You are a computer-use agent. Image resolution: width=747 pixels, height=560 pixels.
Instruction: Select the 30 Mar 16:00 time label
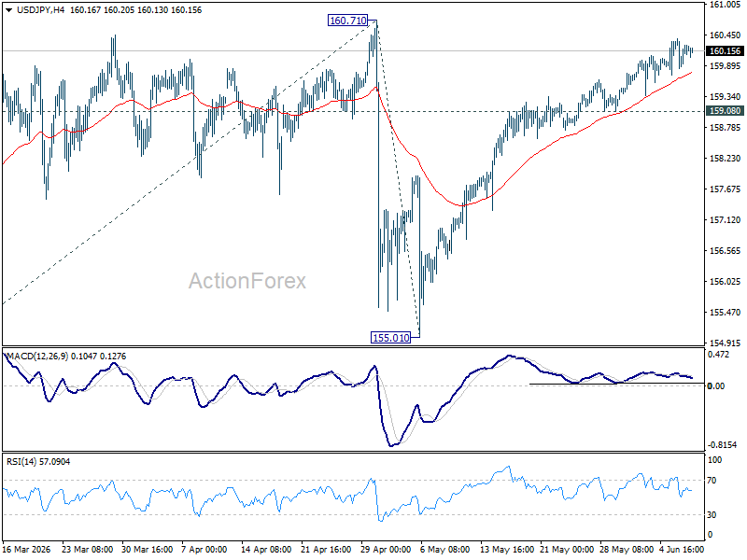coord(148,550)
